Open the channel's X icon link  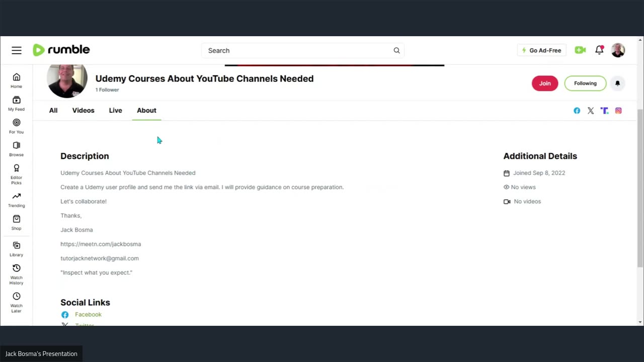[591, 111]
